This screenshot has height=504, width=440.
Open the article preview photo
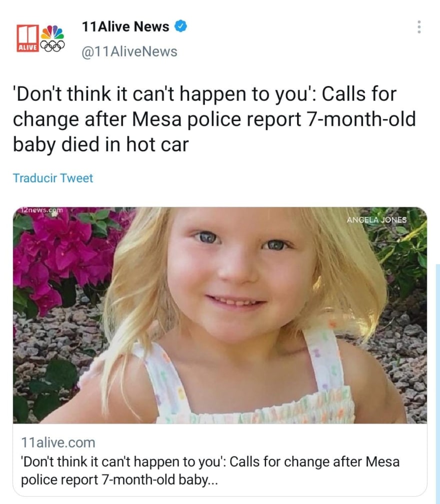pyautogui.click(x=220, y=315)
